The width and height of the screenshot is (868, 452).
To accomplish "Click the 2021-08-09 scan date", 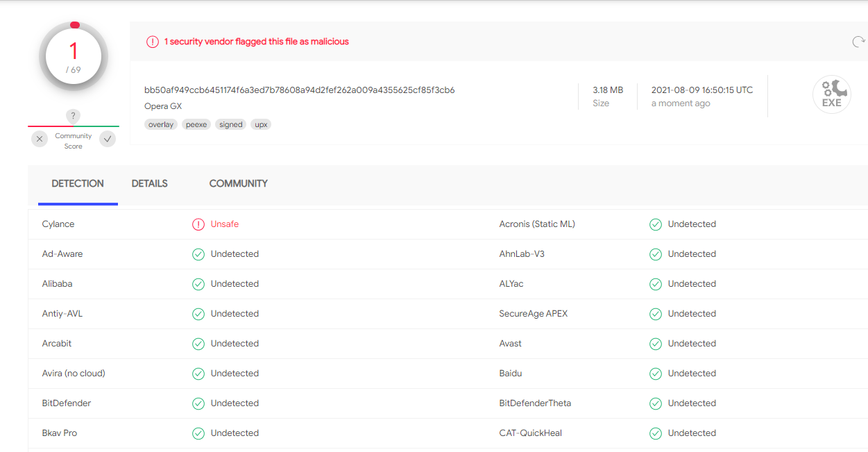I will [x=702, y=90].
